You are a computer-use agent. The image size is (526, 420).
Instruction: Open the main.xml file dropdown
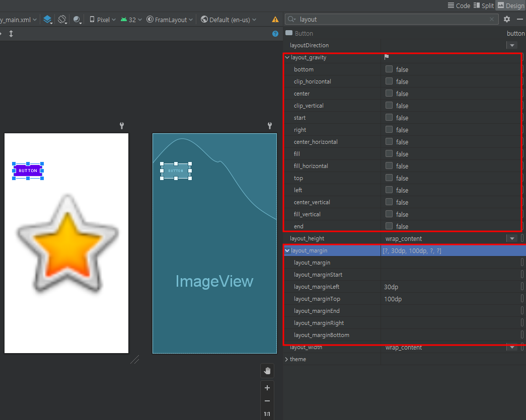point(18,20)
